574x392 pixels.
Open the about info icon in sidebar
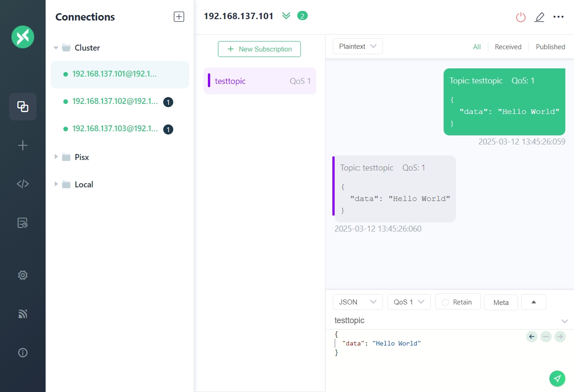tap(23, 353)
